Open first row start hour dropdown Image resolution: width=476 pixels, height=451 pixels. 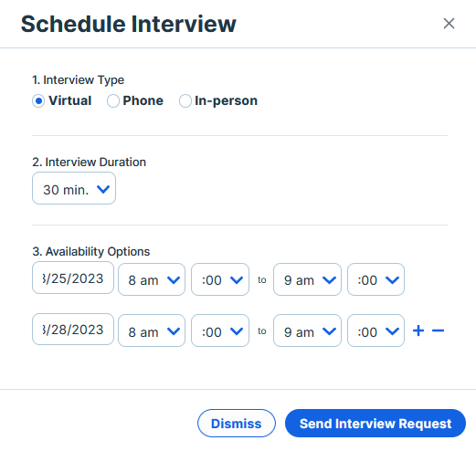click(x=152, y=279)
